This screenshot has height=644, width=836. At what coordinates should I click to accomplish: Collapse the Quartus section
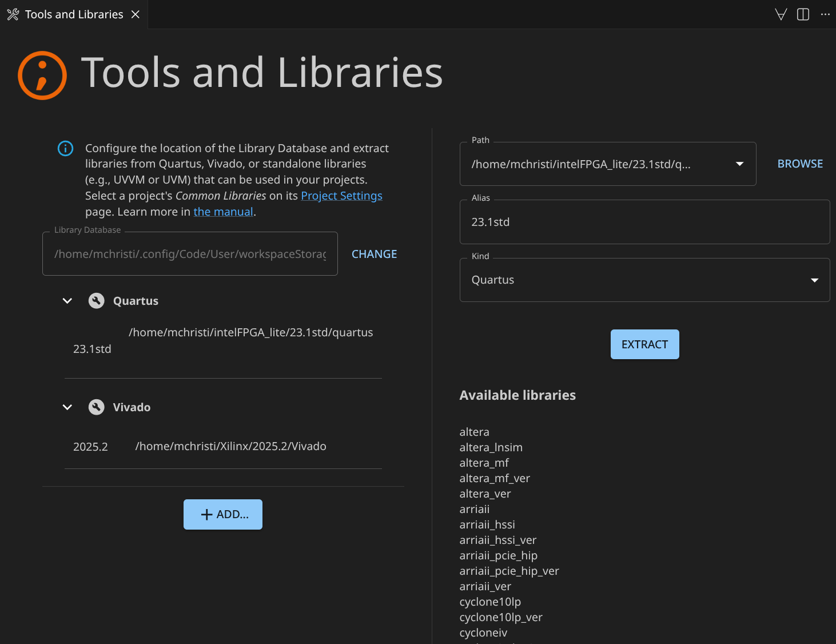coord(67,301)
